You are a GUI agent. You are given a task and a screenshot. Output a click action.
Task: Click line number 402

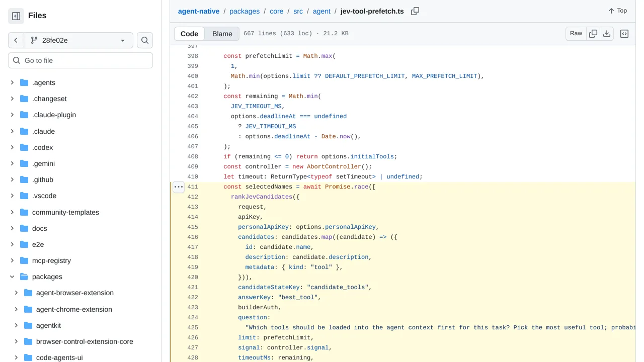click(x=193, y=97)
